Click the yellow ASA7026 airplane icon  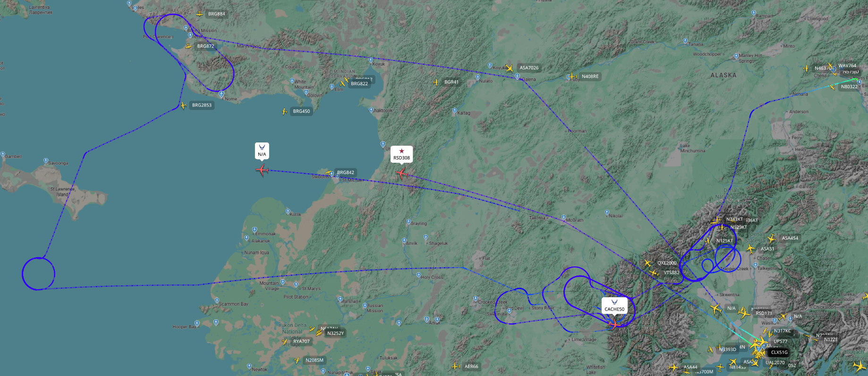(x=509, y=68)
